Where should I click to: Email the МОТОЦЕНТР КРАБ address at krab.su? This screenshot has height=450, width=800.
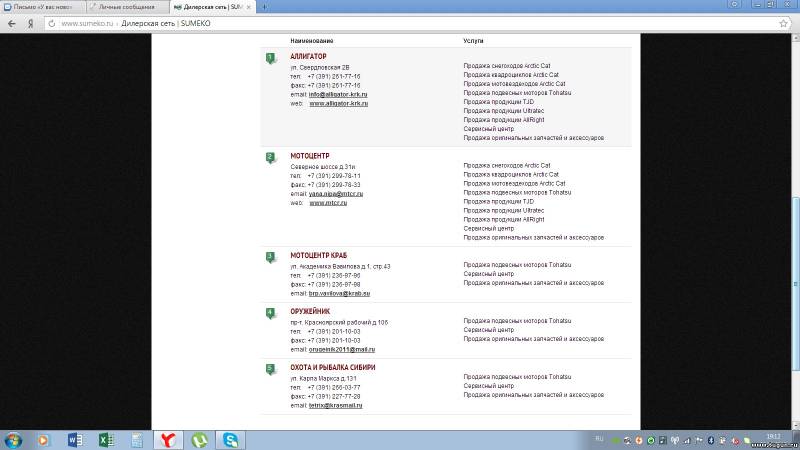[x=339, y=294]
